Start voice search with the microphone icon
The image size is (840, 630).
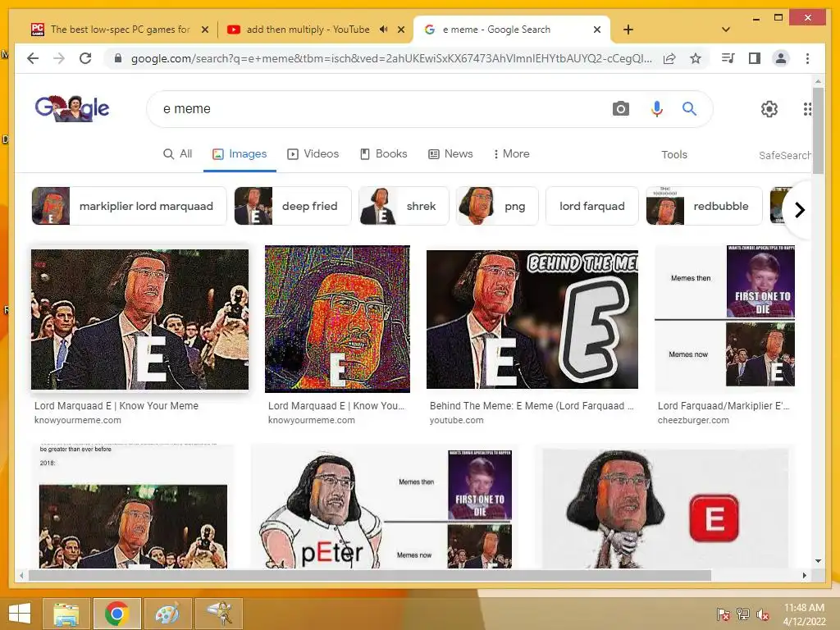(x=657, y=109)
